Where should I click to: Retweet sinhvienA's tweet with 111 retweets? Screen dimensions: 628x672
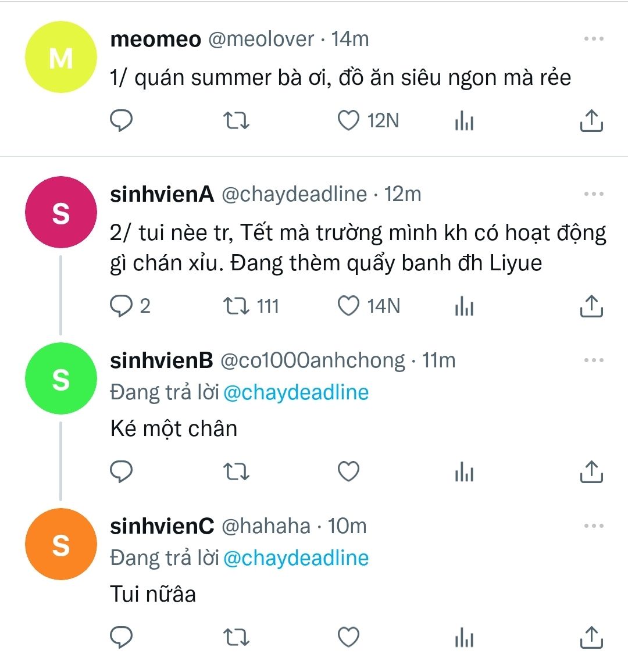click(x=236, y=306)
